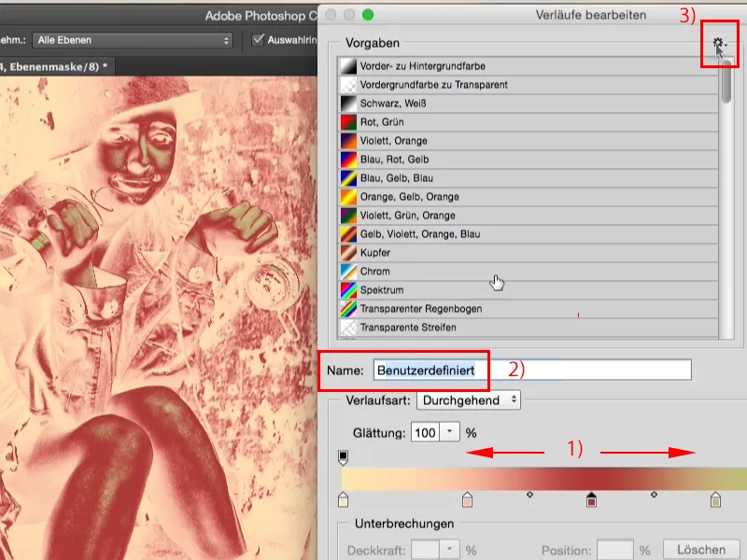
Task: Click the Position input field
Action: tap(615, 550)
